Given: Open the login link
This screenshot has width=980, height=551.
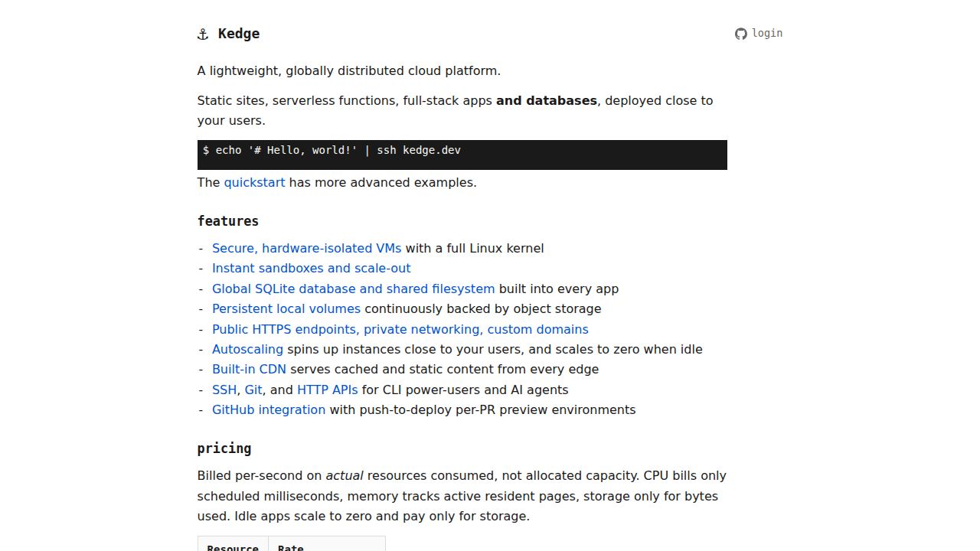Looking at the screenshot, I should (767, 33).
